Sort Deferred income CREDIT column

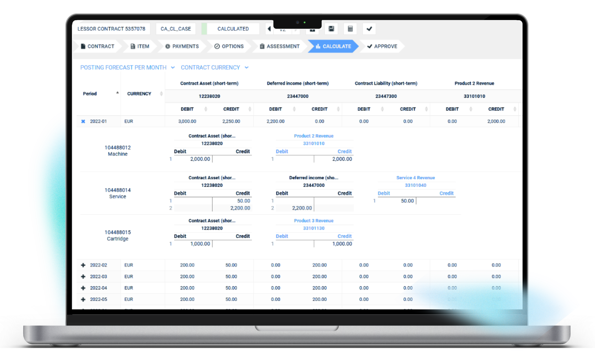338,109
